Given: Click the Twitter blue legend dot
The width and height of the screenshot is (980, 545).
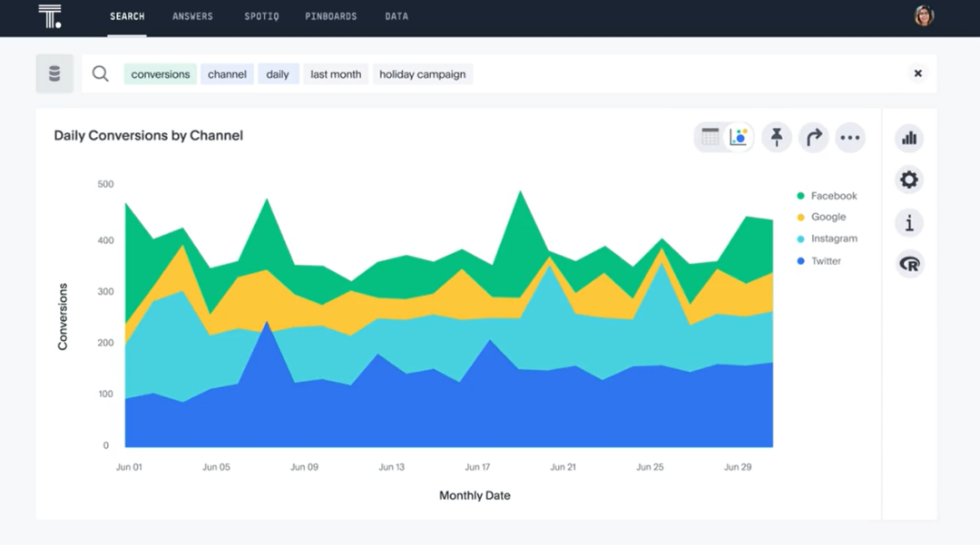Looking at the screenshot, I should 800,261.
